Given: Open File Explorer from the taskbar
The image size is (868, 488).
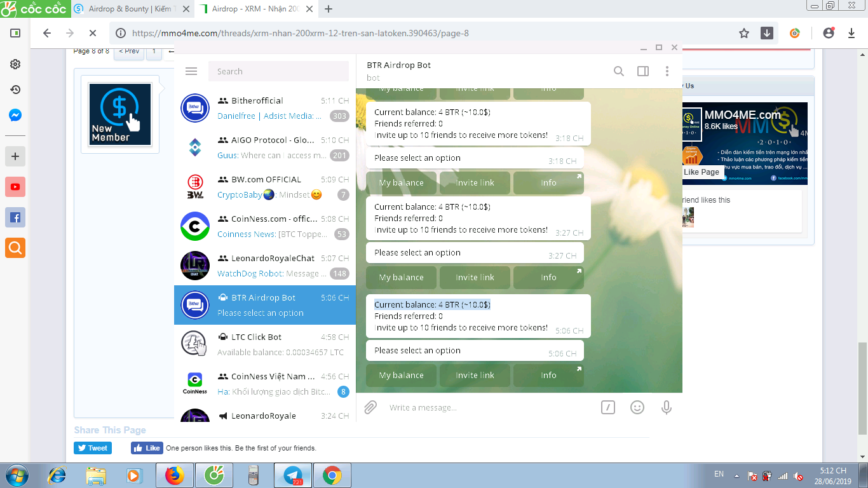Looking at the screenshot, I should click(96, 475).
